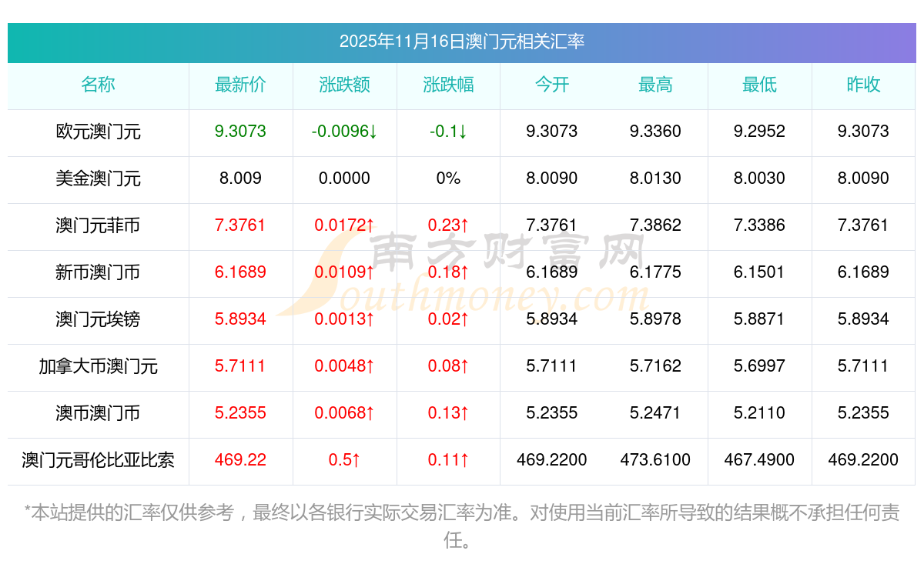Viewport: 924px width, 564px height.
Task: Click the red latest price 7.3761
Action: click(240, 225)
